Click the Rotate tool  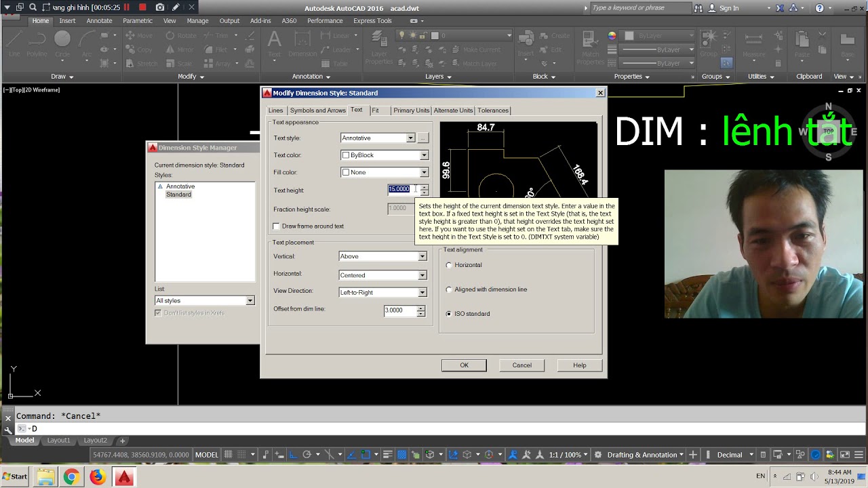[x=180, y=35]
